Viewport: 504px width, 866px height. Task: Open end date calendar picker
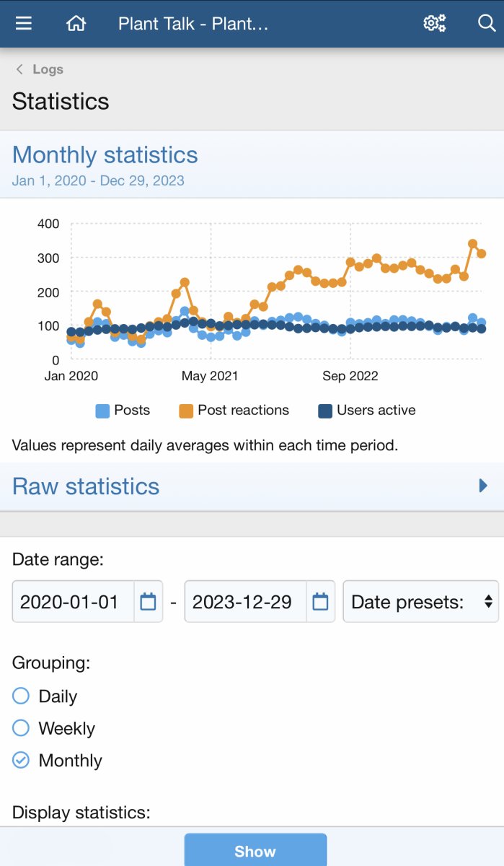[x=320, y=602]
